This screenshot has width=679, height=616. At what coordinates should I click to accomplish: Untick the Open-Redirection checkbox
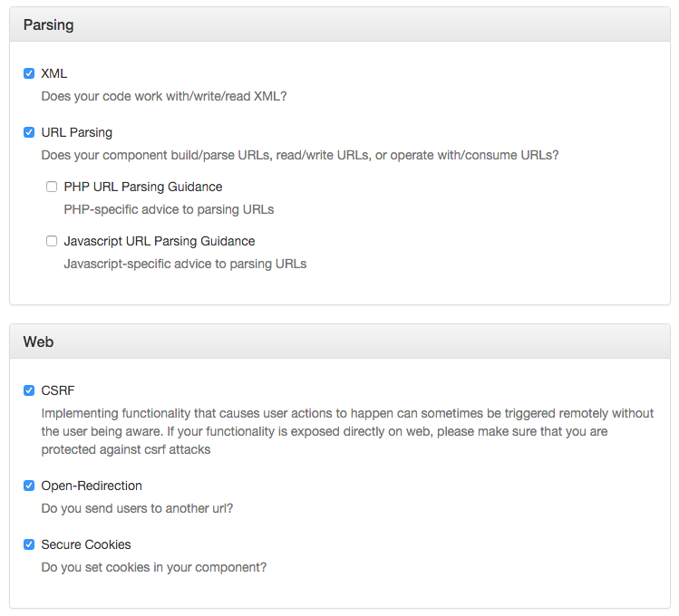[29, 486]
